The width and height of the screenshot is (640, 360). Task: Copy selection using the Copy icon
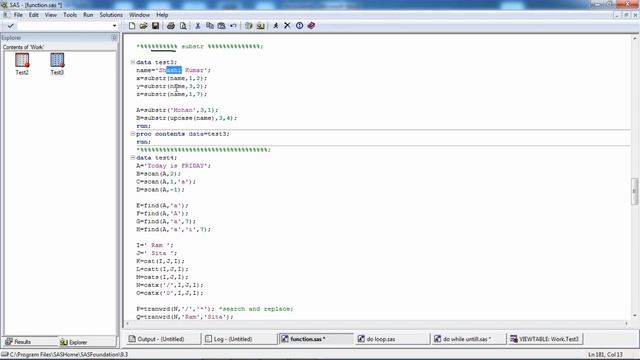tap(210, 26)
